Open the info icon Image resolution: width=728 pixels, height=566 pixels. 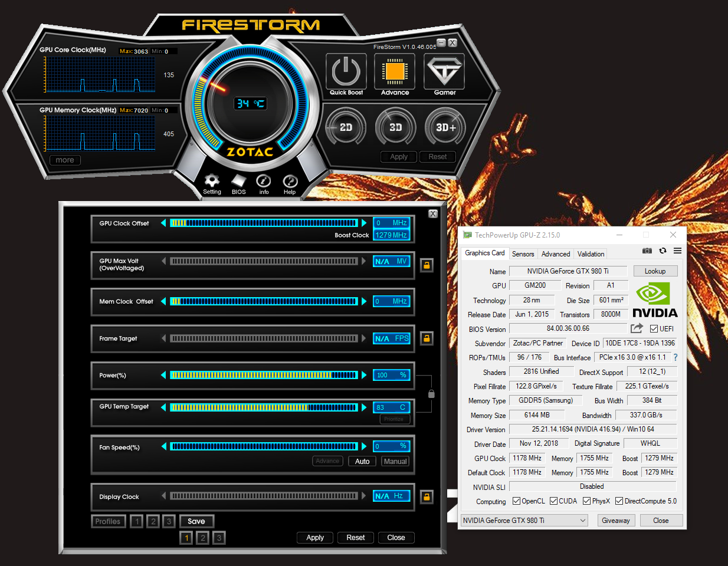264,181
